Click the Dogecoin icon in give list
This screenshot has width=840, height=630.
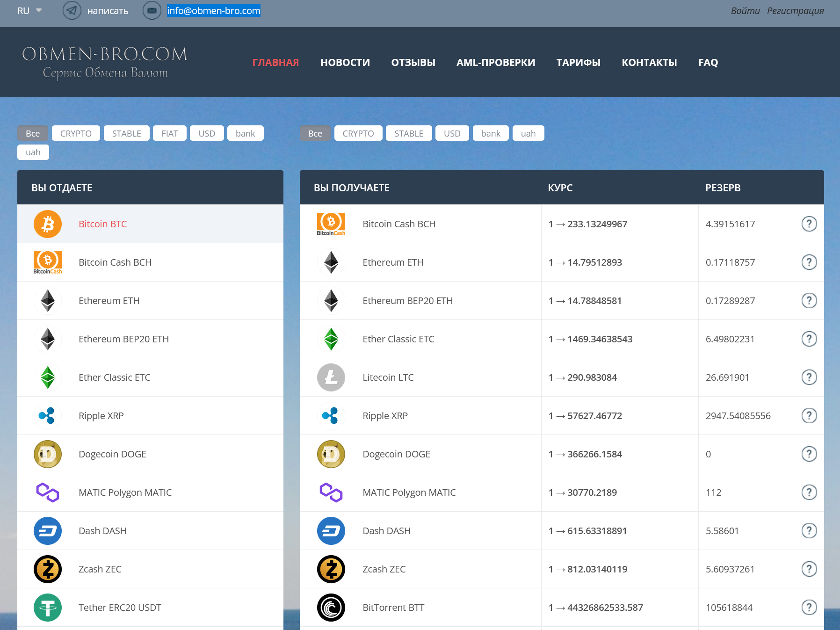tap(48, 454)
